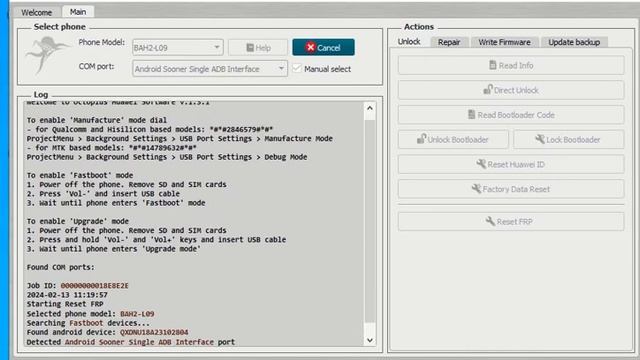
Task: Toggle the Manual select checkbox
Action: [297, 69]
